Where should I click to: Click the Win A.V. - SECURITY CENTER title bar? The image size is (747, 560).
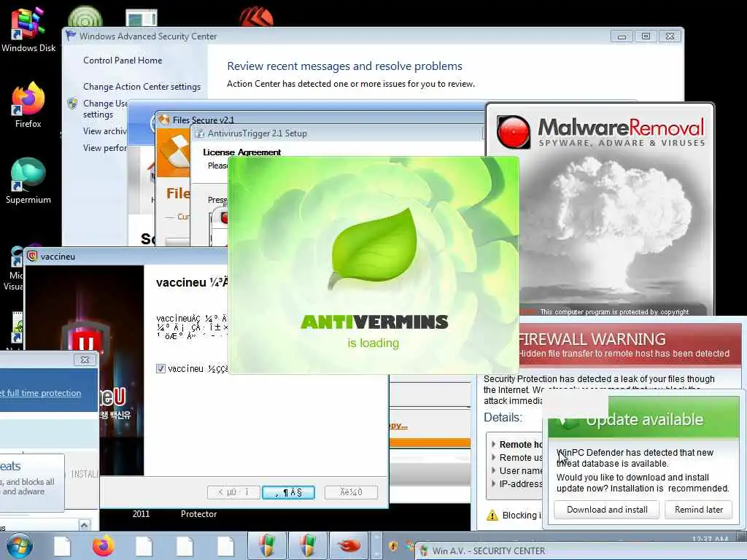[x=581, y=551]
